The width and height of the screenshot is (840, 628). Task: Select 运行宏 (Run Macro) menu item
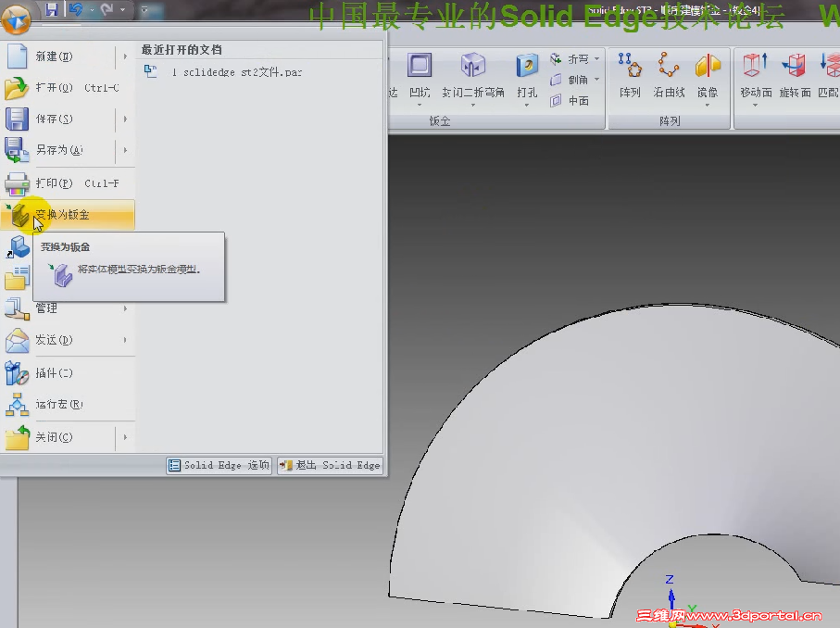pos(68,404)
